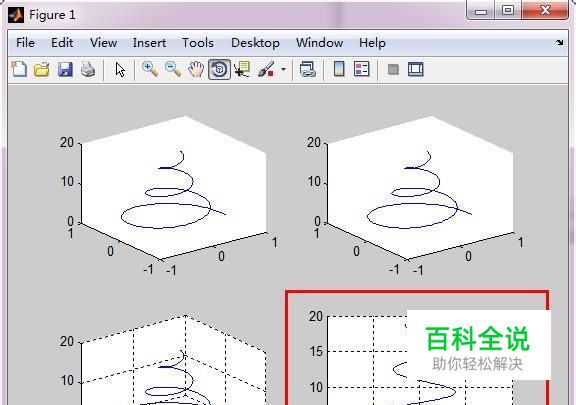Select the Edit Plot arrow tool
Image resolution: width=576 pixels, height=405 pixels.
pos(120,69)
